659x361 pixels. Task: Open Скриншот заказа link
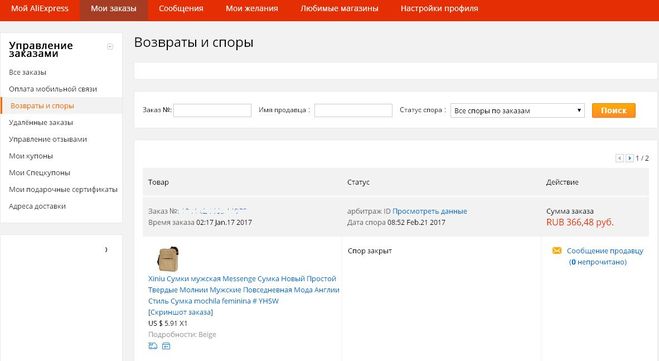[x=181, y=312]
